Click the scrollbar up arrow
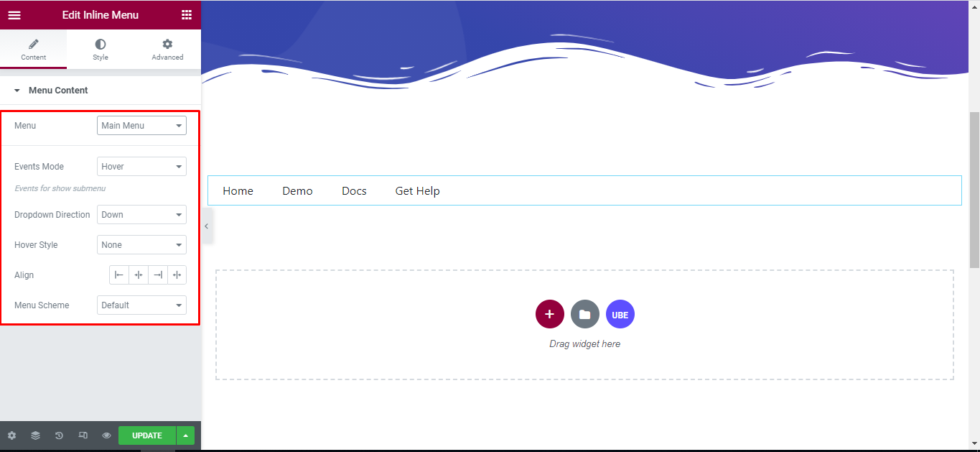The width and height of the screenshot is (980, 452). click(x=974, y=6)
